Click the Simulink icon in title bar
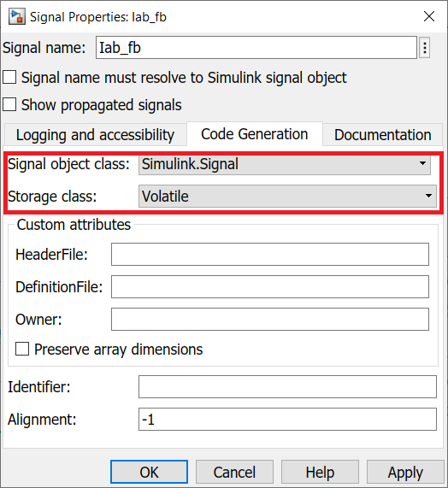448x488 pixels. [16, 16]
